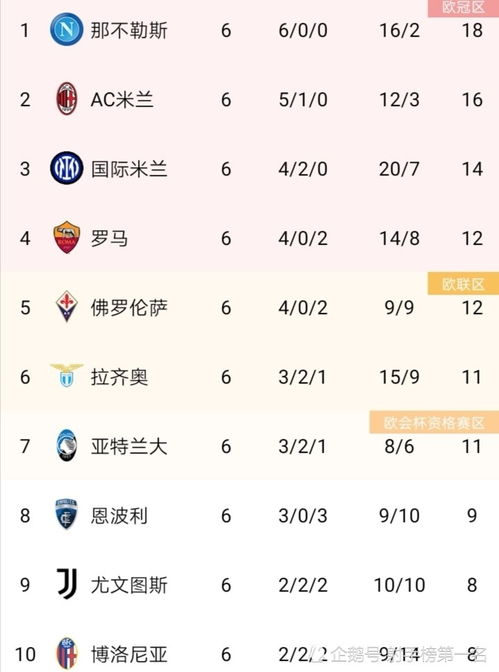Tap the Juventus J logo

tap(67, 584)
